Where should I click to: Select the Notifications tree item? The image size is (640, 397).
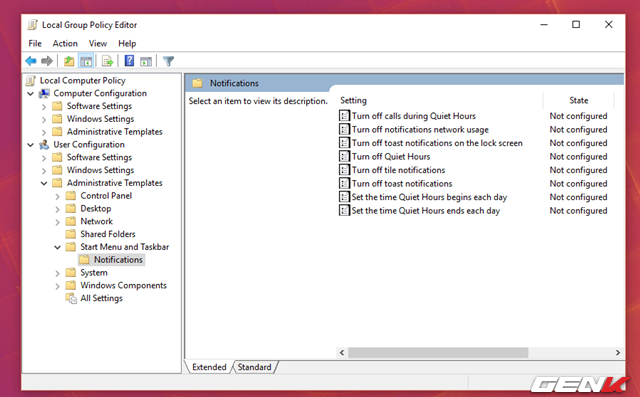pyautogui.click(x=118, y=260)
